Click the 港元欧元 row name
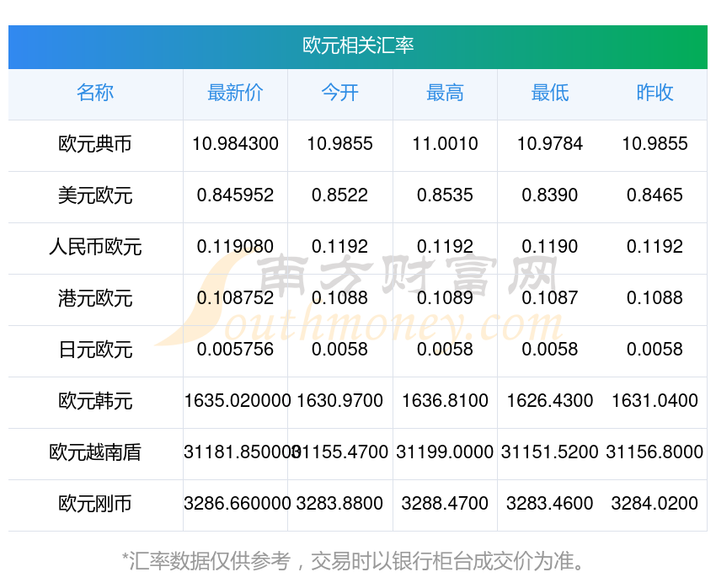The width and height of the screenshot is (716, 588). (x=95, y=298)
